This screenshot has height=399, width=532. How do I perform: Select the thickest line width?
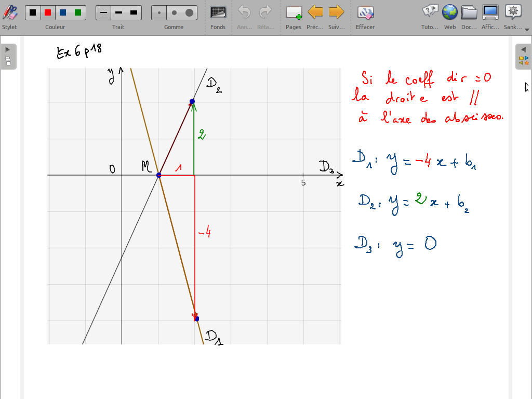pos(134,12)
